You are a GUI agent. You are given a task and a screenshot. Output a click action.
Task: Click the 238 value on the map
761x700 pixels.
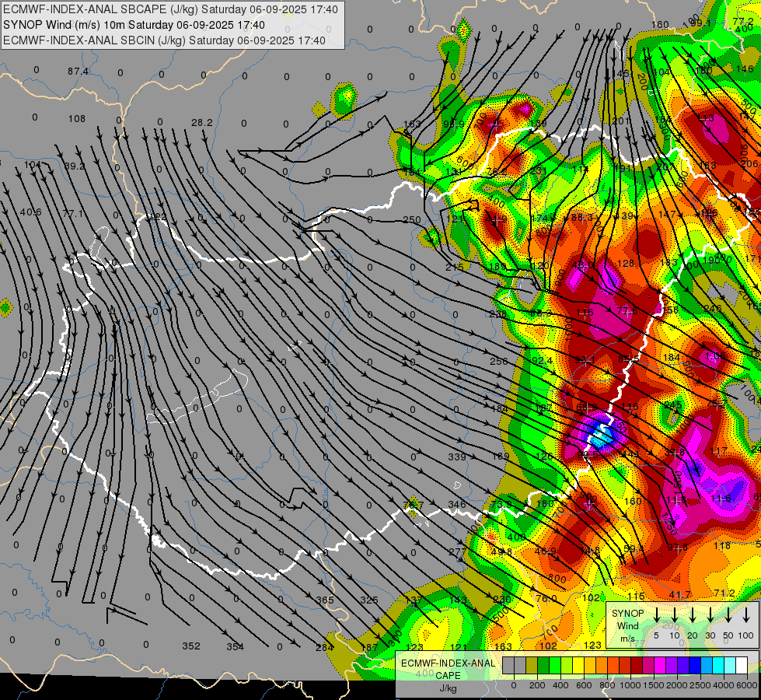coord(498,314)
